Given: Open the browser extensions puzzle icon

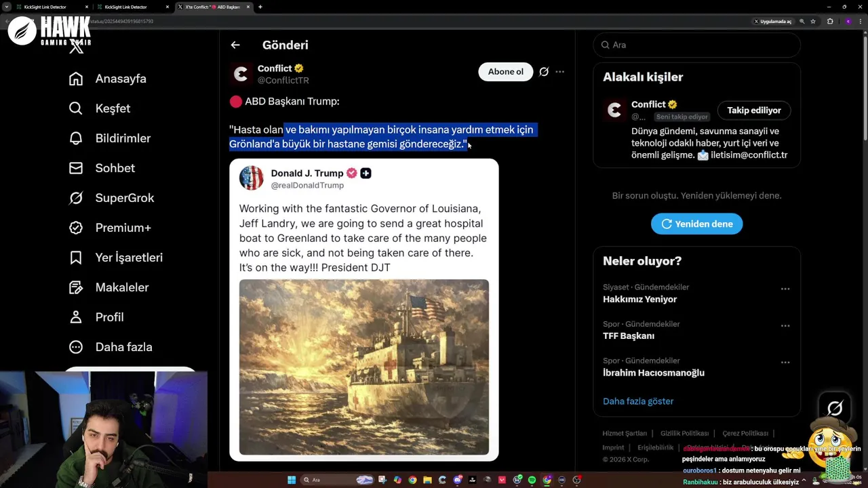Looking at the screenshot, I should click(x=830, y=22).
